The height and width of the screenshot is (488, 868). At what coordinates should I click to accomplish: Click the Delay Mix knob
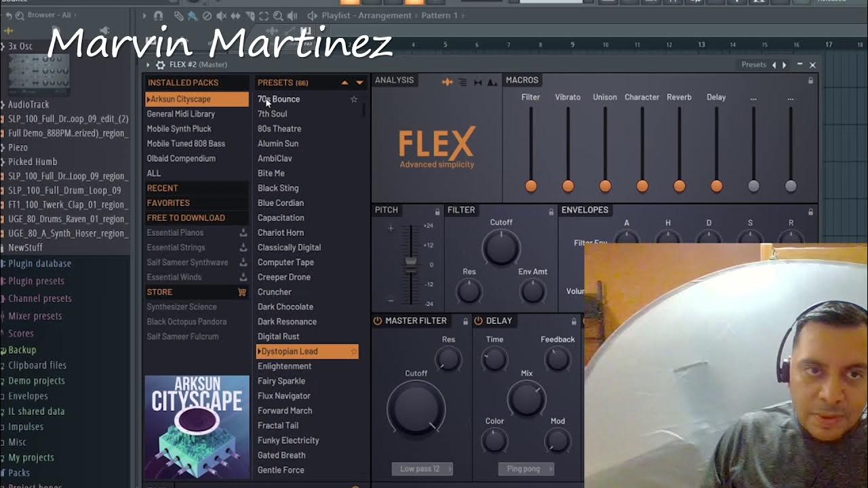tap(527, 398)
